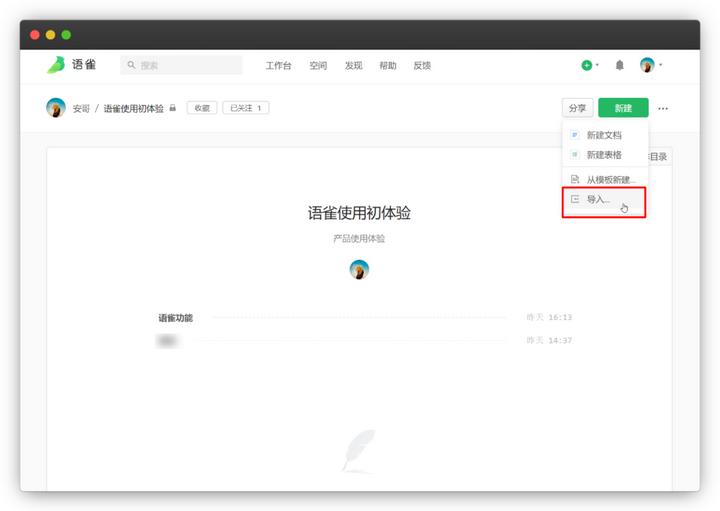Click the 分享 share button
The height and width of the screenshot is (511, 720).
click(578, 108)
